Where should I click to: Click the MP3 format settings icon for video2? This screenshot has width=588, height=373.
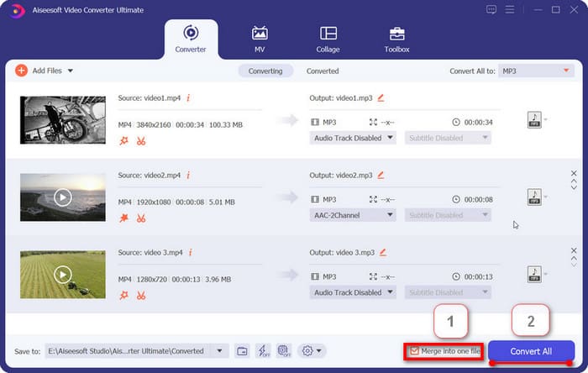pyautogui.click(x=534, y=197)
